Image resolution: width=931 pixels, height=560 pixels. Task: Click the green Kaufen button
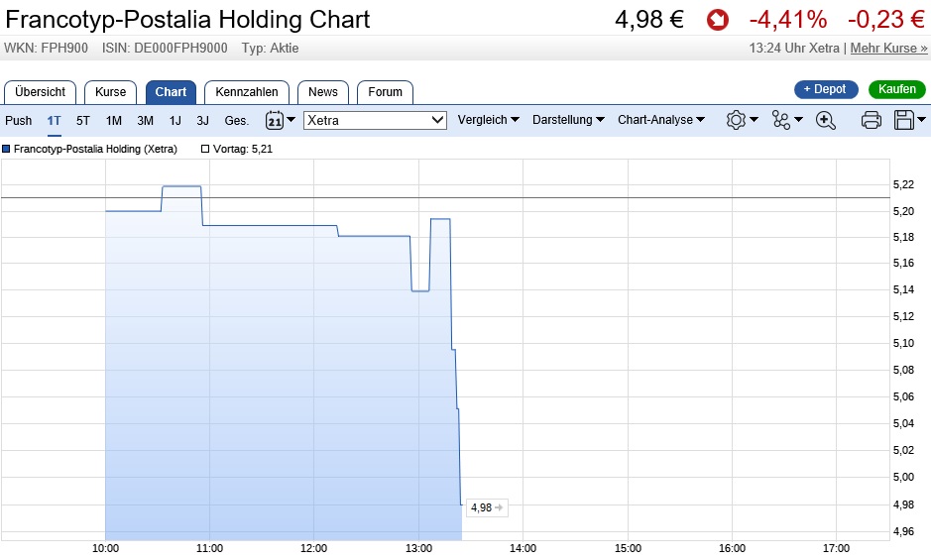point(897,89)
